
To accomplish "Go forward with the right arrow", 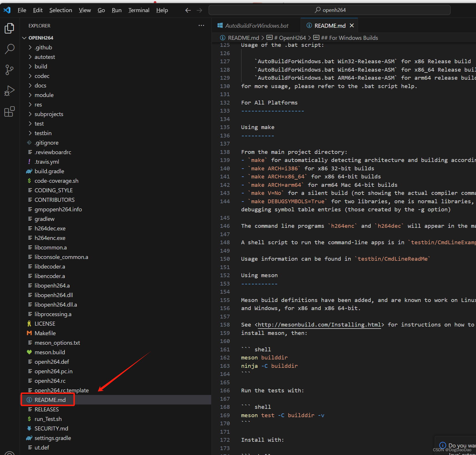I will 199,10.
